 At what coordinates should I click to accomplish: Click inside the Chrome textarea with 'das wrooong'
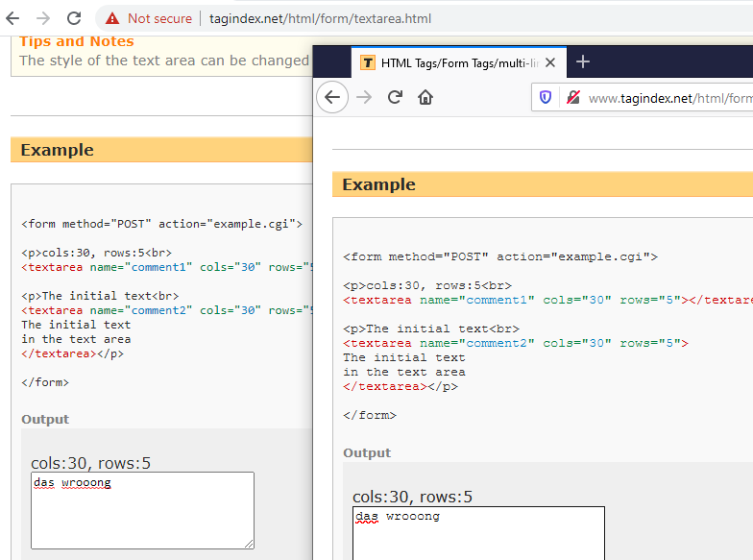click(x=142, y=510)
